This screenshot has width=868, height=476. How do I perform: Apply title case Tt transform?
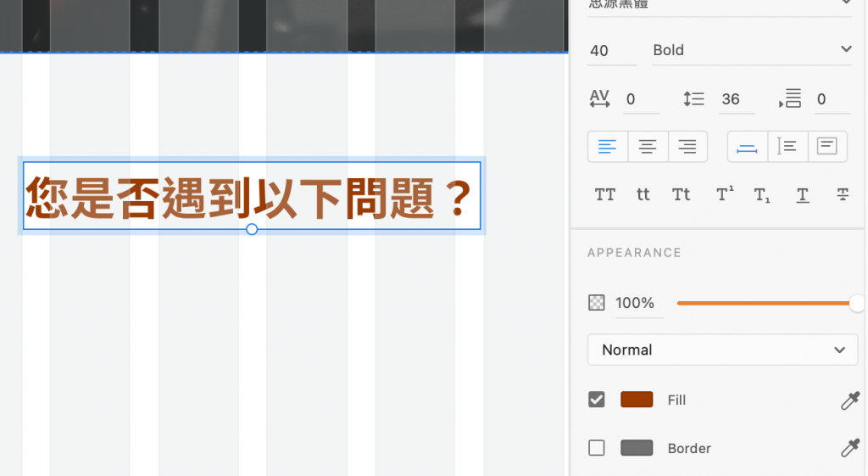(681, 194)
